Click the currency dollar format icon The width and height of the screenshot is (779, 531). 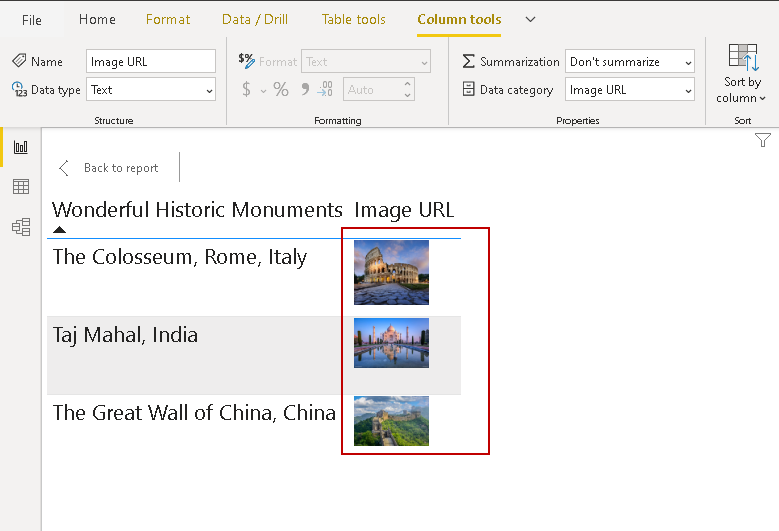pyautogui.click(x=247, y=90)
